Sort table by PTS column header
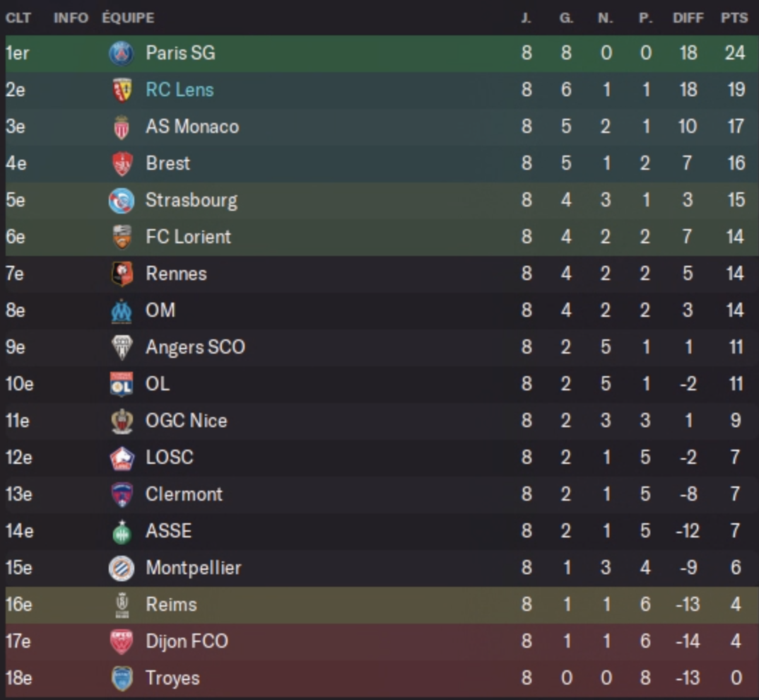759x700 pixels. click(734, 18)
